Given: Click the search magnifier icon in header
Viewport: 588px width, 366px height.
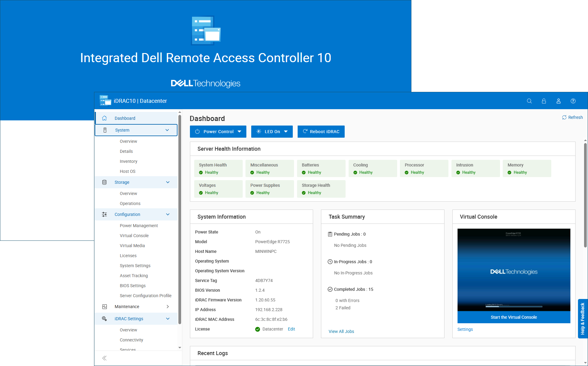Looking at the screenshot, I should (x=529, y=101).
